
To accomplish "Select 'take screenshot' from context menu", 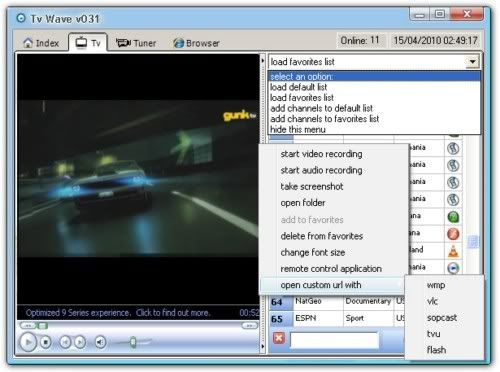I will tap(312, 186).
